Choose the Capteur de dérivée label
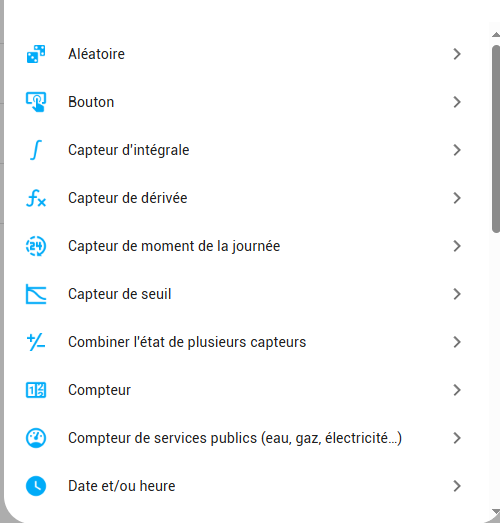500x523 pixels. coord(128,198)
